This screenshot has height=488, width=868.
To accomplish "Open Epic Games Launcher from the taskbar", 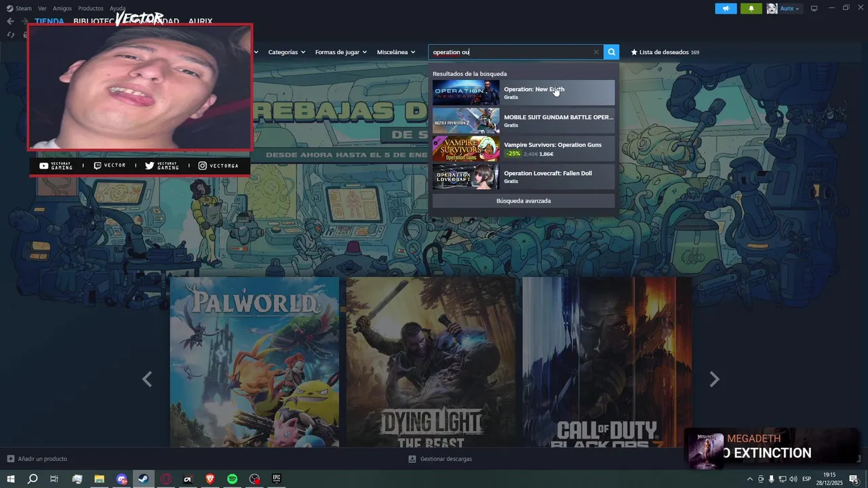I will [x=277, y=479].
